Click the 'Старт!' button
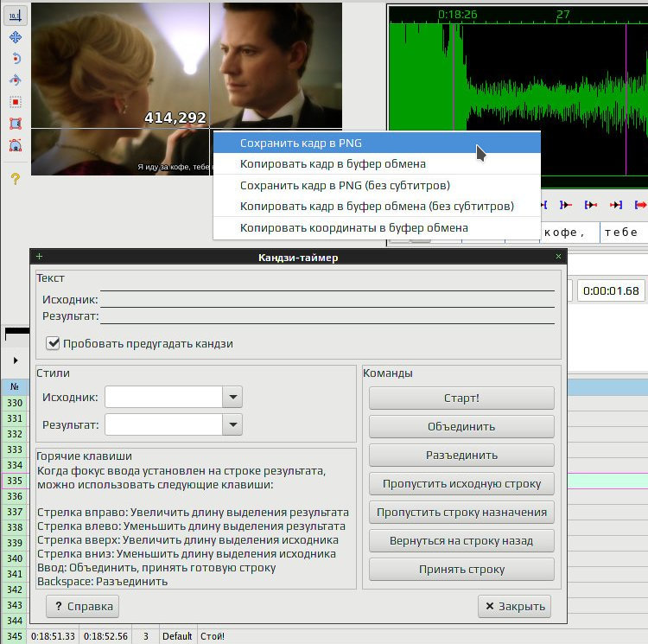 [461, 398]
